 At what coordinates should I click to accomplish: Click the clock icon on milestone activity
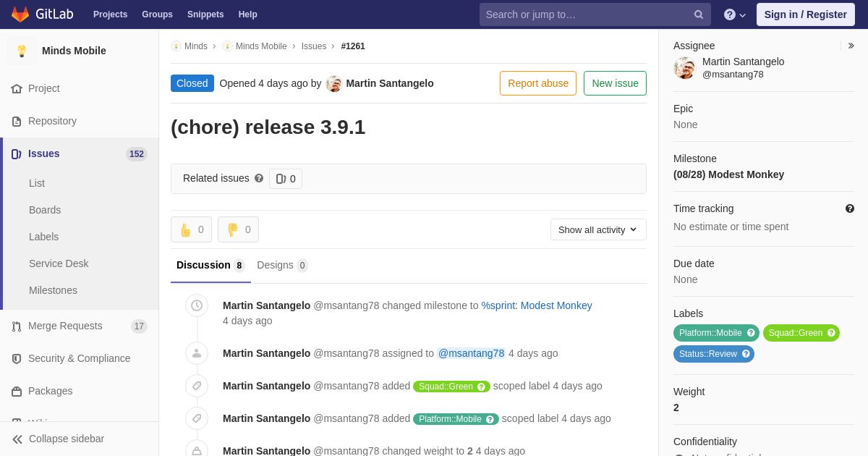coord(197,305)
